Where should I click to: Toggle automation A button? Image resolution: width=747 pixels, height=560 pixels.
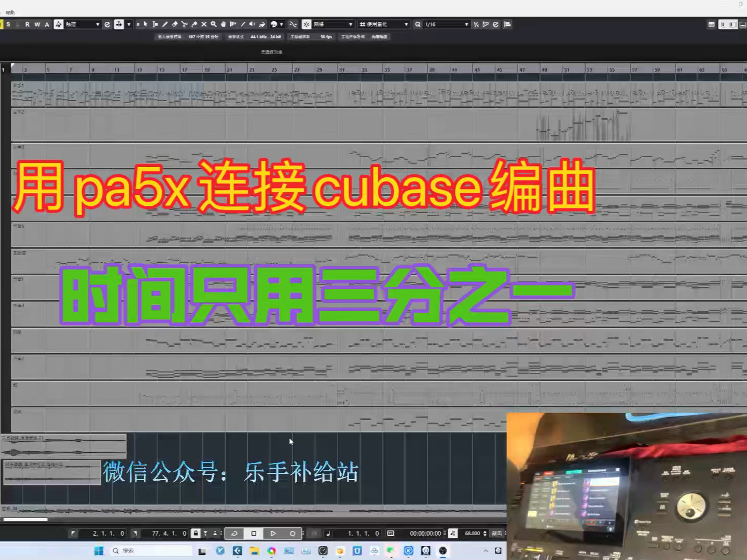pyautogui.click(x=47, y=24)
